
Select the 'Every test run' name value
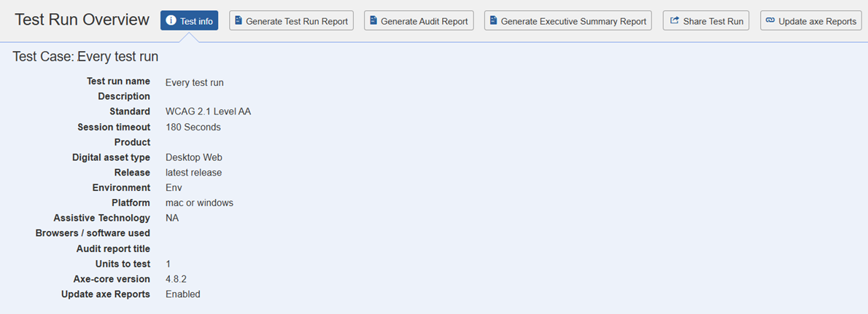point(194,82)
